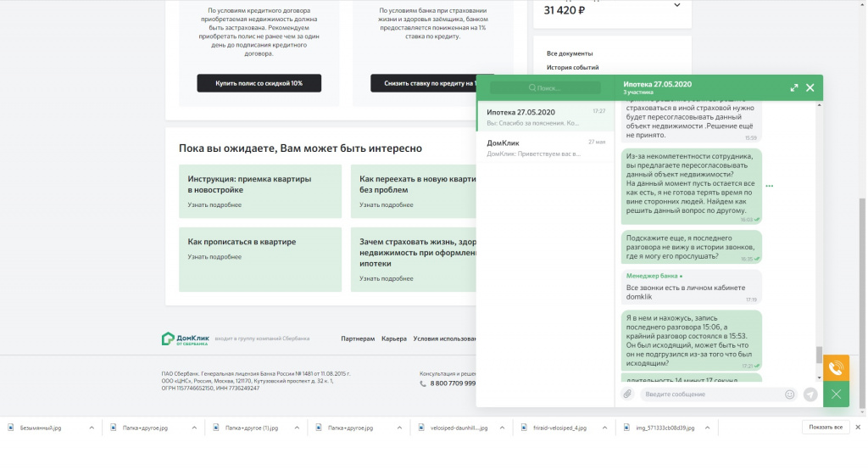The width and height of the screenshot is (868, 470).
Task: Click the ДомКлик logo in footer
Action: (x=185, y=339)
